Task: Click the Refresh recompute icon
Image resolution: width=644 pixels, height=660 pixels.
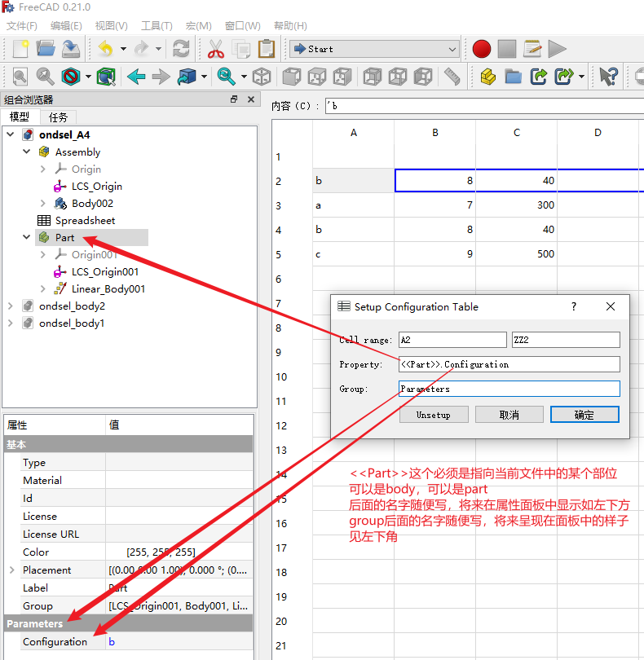Action: [x=181, y=49]
